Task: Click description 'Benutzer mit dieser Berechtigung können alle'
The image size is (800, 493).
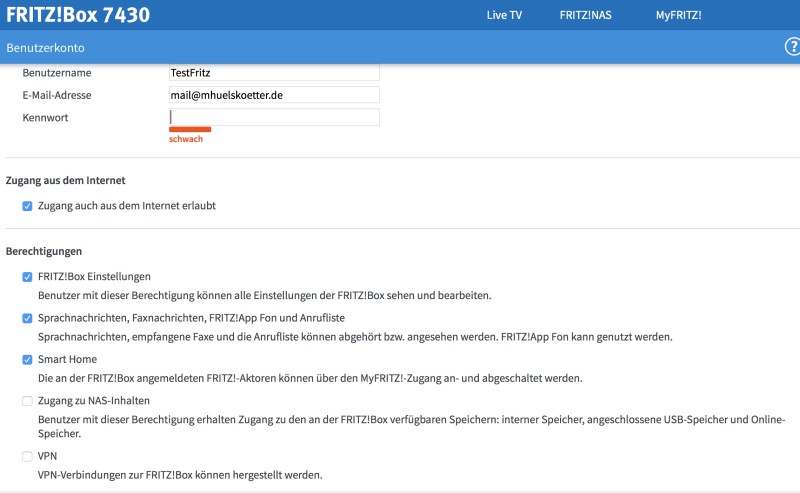Action: pyautogui.click(x=264, y=295)
